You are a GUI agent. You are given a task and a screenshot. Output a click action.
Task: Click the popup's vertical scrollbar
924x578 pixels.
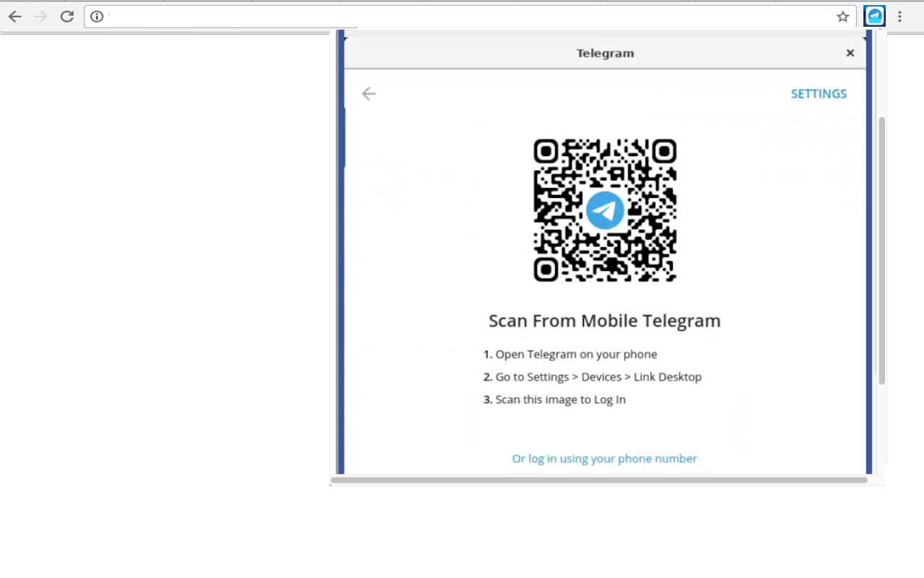tap(881, 250)
